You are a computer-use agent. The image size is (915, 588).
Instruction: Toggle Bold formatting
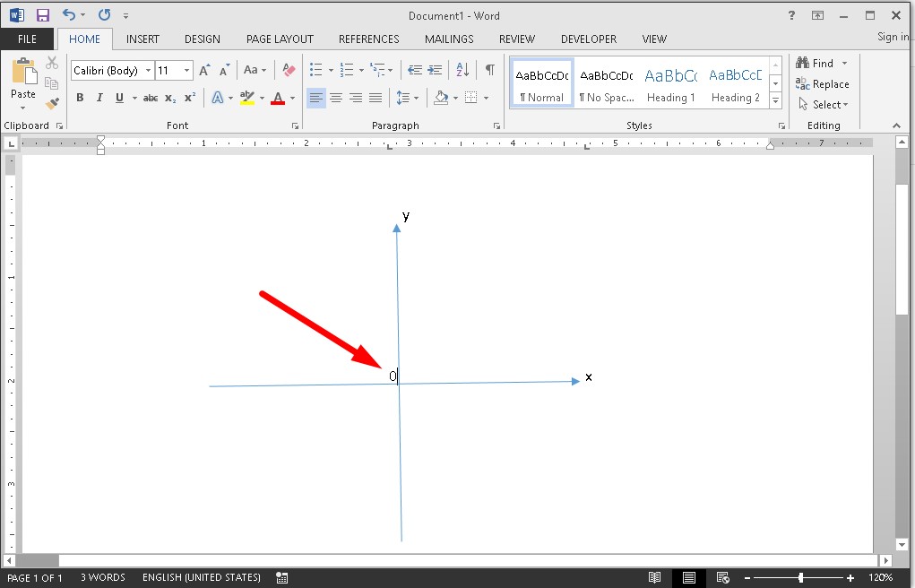click(x=80, y=98)
